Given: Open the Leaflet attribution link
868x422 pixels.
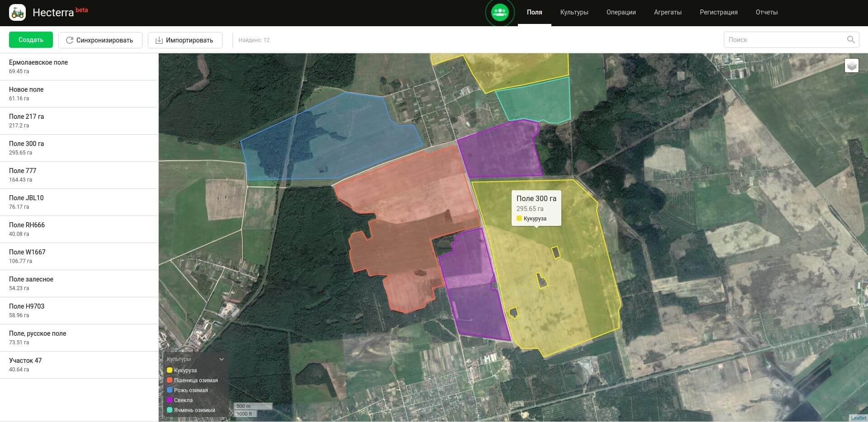Looking at the screenshot, I should [x=859, y=418].
